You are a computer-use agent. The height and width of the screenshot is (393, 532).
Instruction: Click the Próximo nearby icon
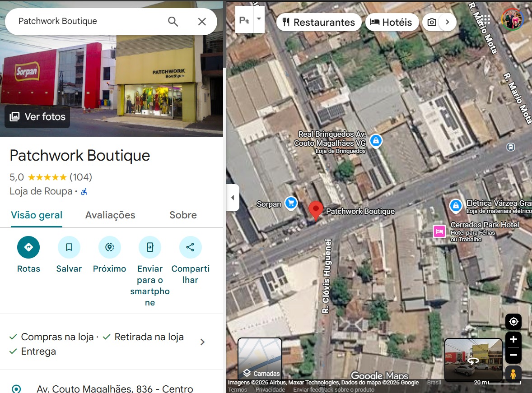(x=109, y=247)
